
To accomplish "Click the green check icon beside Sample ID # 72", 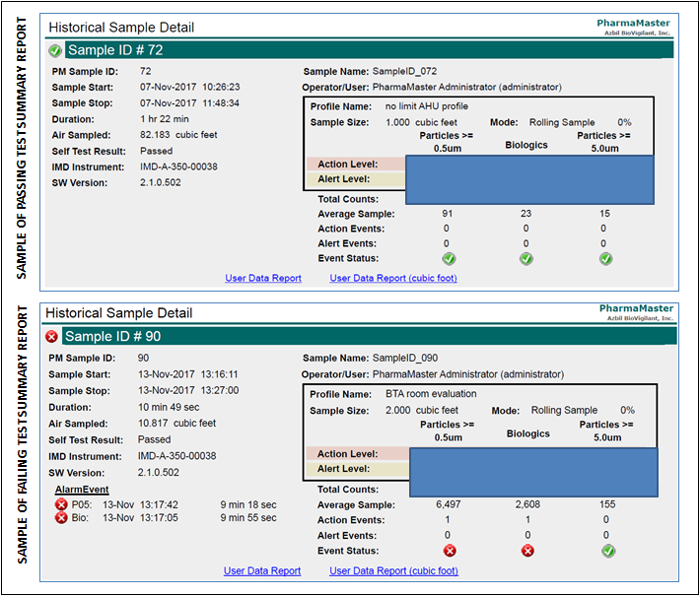I will [x=55, y=50].
